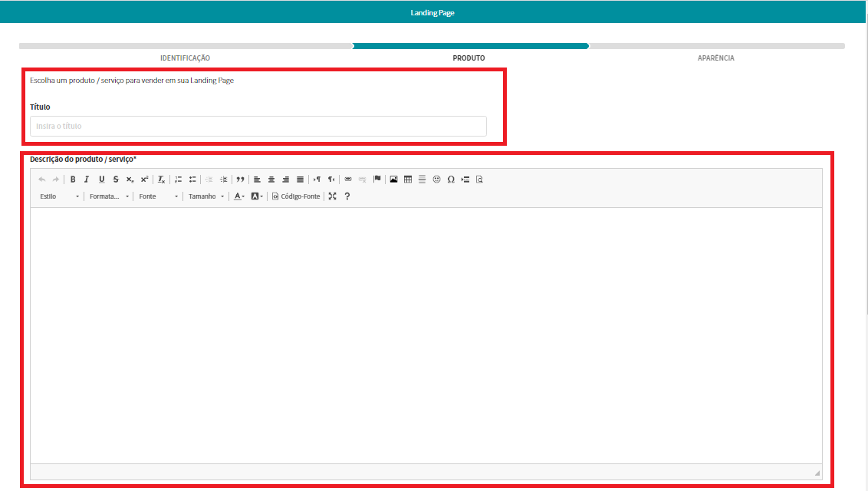Toggle italic text formatting
Viewport: 868px width, 491px height.
pyautogui.click(x=87, y=180)
